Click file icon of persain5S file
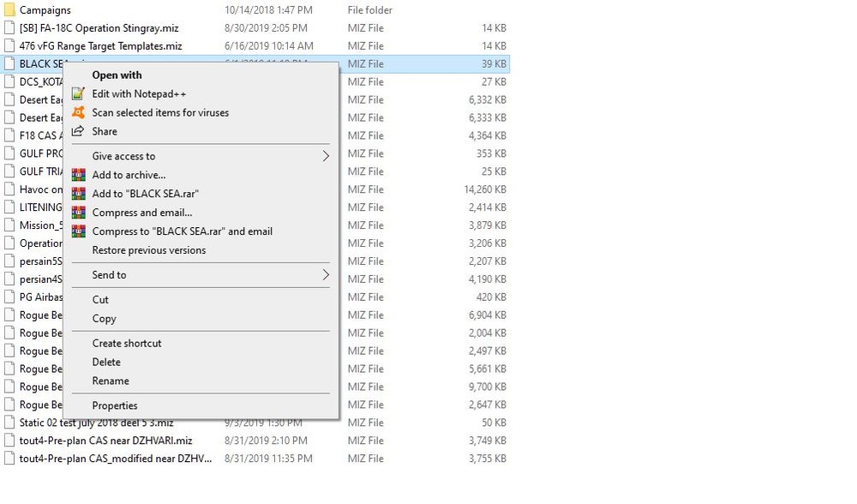The width and height of the screenshot is (857, 504). (9, 261)
